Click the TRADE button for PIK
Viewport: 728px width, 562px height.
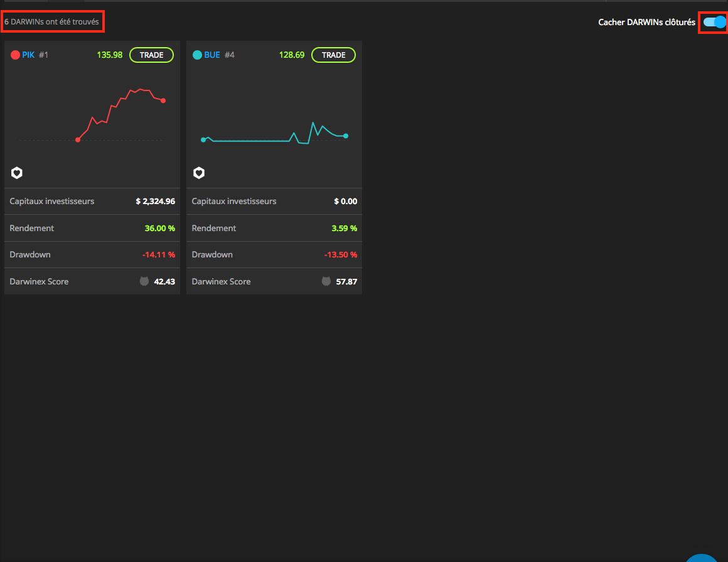151,55
